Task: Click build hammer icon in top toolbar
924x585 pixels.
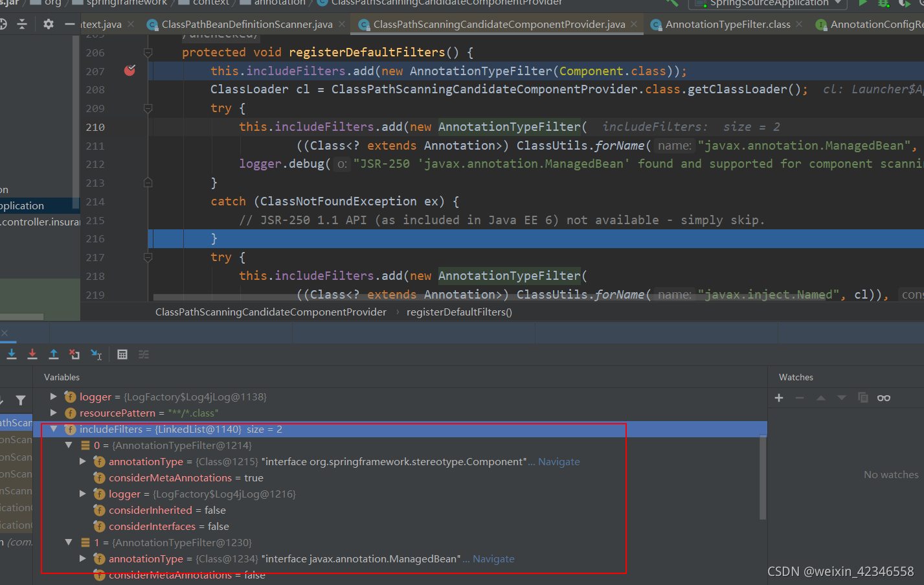Action: point(672,3)
